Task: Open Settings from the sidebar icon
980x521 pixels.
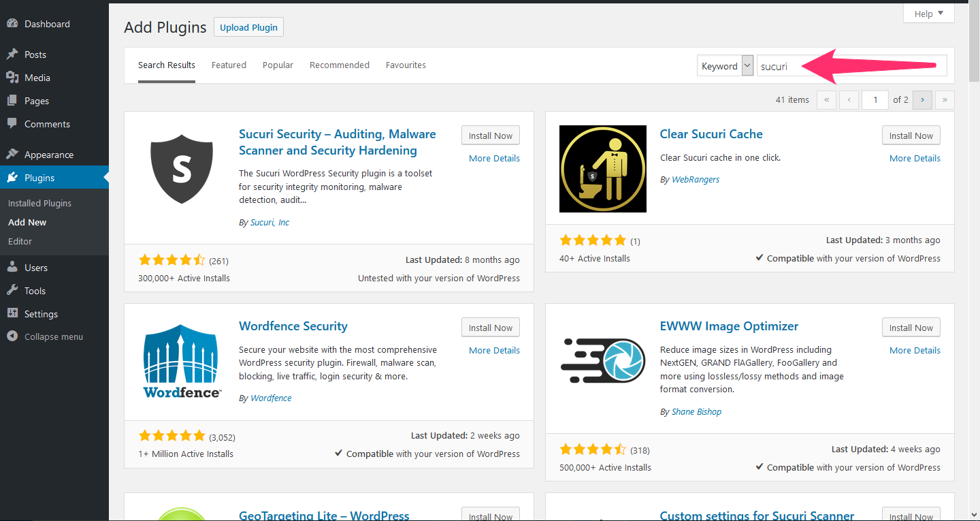Action: tap(15, 313)
